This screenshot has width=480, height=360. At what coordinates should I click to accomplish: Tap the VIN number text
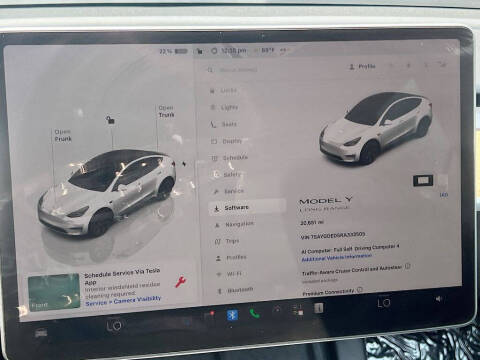(333, 236)
